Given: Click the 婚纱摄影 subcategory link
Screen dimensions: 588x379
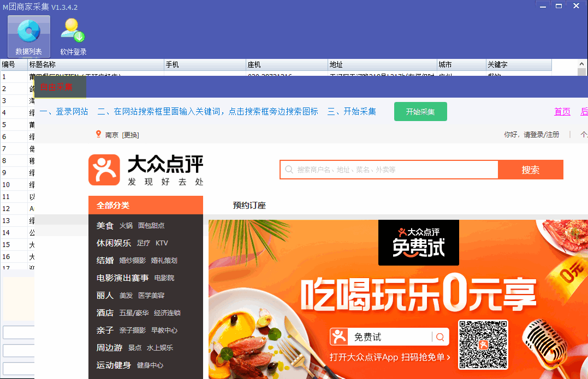Looking at the screenshot, I should 132,260.
